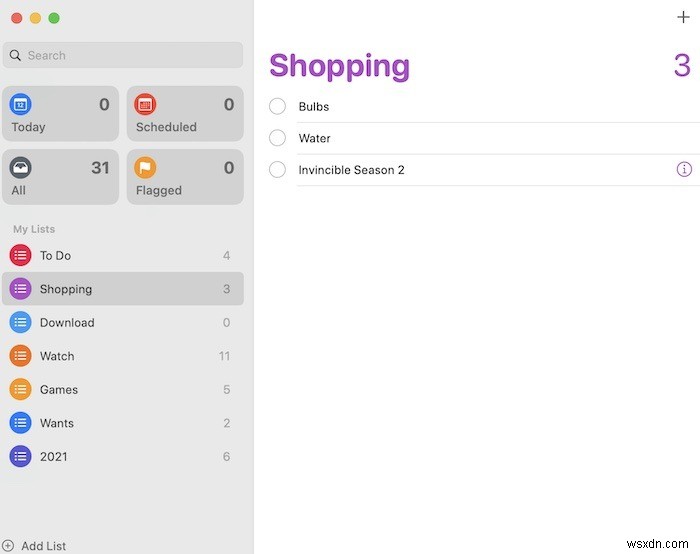Open info icon for Invincible Season 2
The image size is (700, 554).
coord(684,170)
